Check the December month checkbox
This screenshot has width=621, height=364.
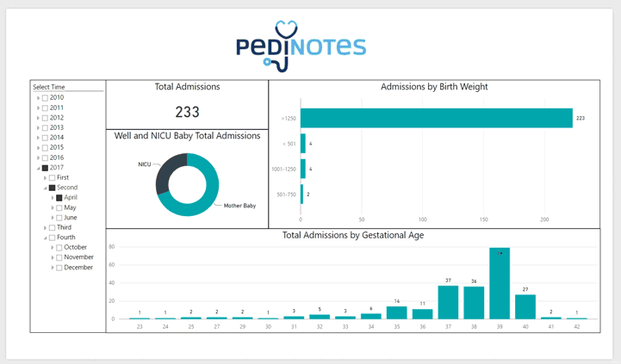tap(59, 268)
